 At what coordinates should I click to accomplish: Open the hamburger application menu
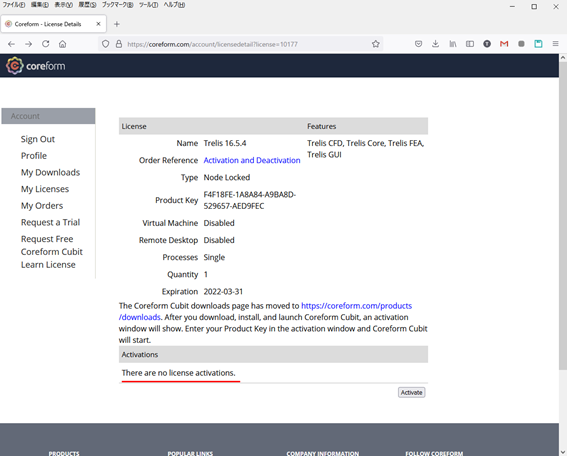pyautogui.click(x=555, y=44)
